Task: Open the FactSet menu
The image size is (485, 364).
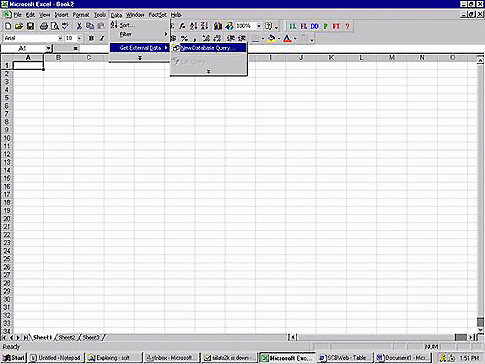Action: click(157, 15)
